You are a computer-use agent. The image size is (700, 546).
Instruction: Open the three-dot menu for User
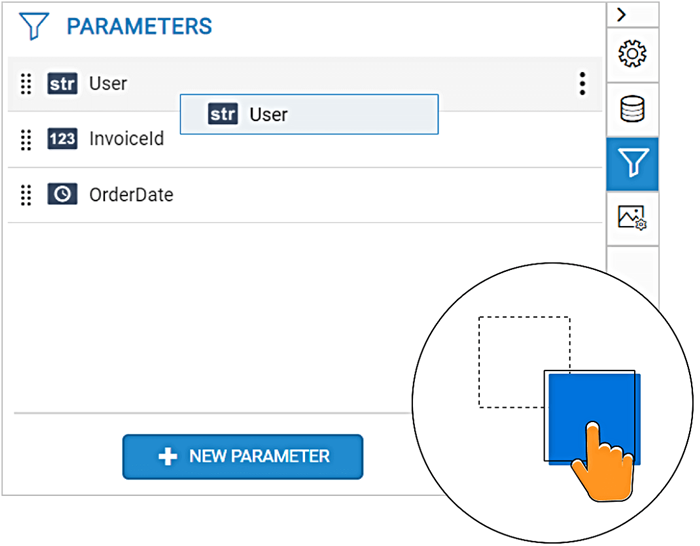pos(582,84)
